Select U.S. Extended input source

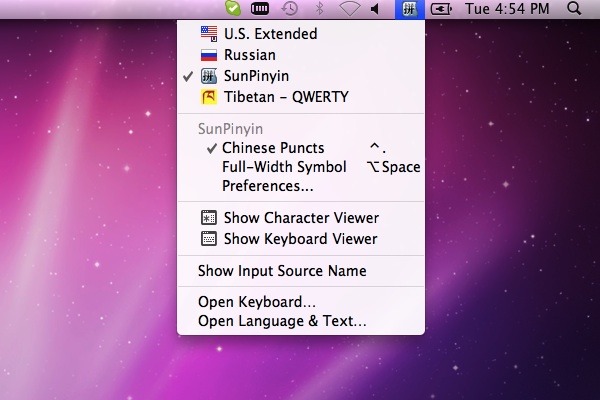pyautogui.click(x=301, y=34)
